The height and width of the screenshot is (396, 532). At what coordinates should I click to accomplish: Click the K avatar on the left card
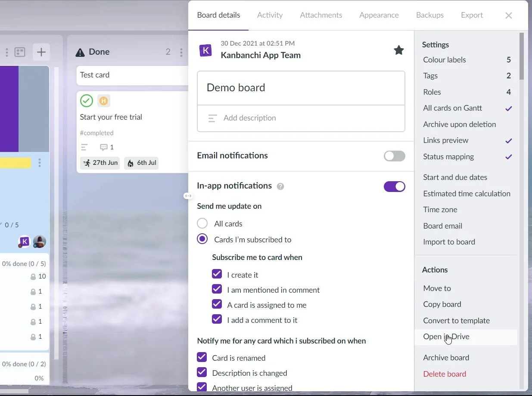tap(25, 241)
